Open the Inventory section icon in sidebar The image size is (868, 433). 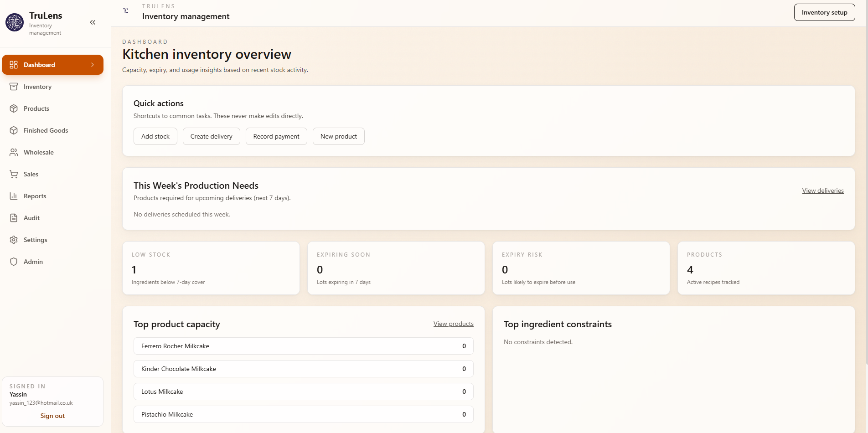click(14, 87)
